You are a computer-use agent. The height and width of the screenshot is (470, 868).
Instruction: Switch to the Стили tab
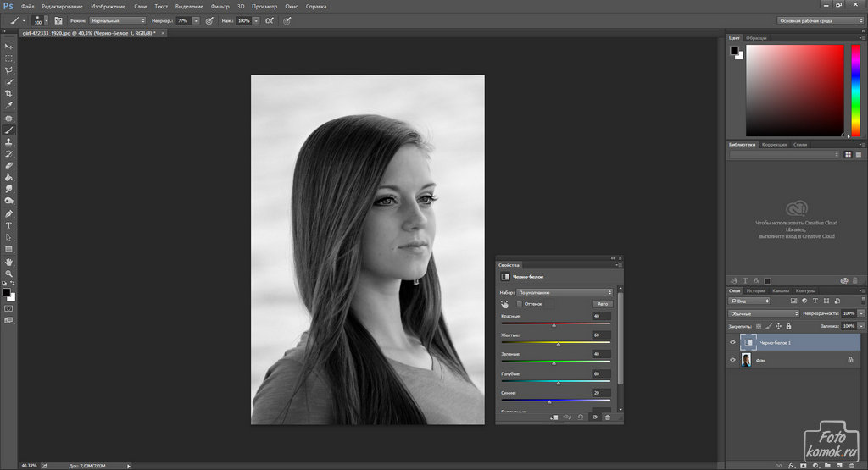pyautogui.click(x=800, y=145)
